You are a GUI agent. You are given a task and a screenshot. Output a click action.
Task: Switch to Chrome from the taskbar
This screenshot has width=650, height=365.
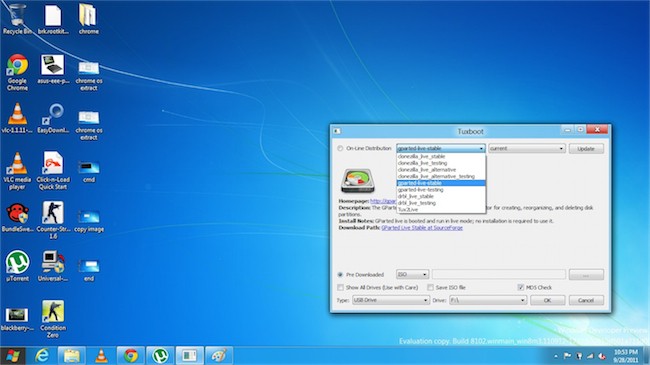click(x=131, y=355)
